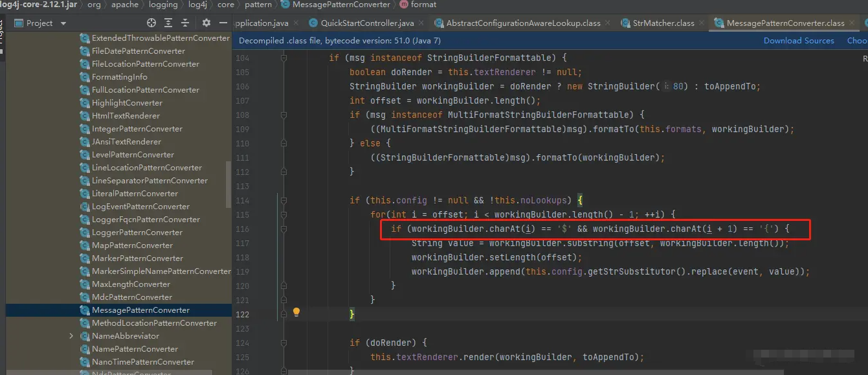Switch to QuickStartController.java tab

pyautogui.click(x=366, y=23)
